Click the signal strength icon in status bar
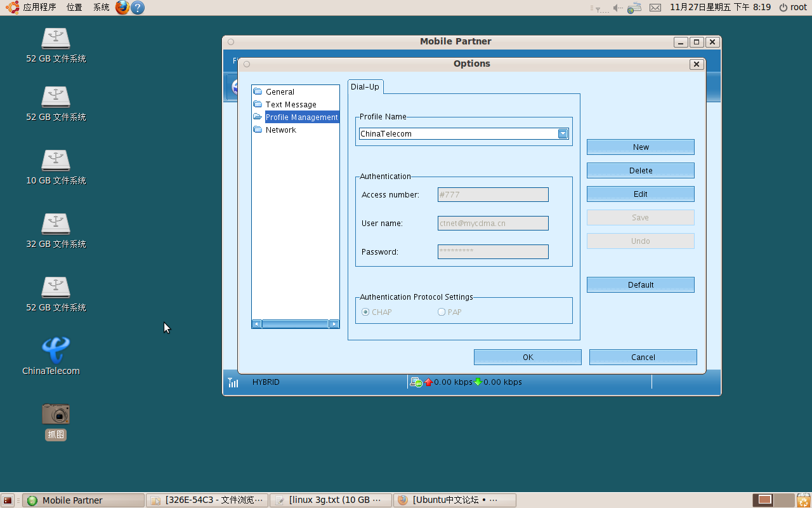The image size is (812, 508). tap(233, 382)
